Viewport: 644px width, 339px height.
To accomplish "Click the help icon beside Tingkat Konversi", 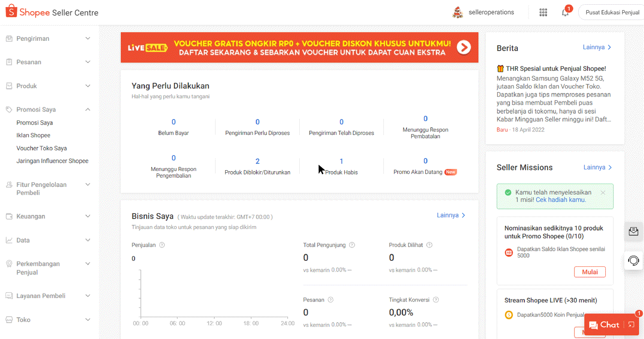I will click(437, 299).
